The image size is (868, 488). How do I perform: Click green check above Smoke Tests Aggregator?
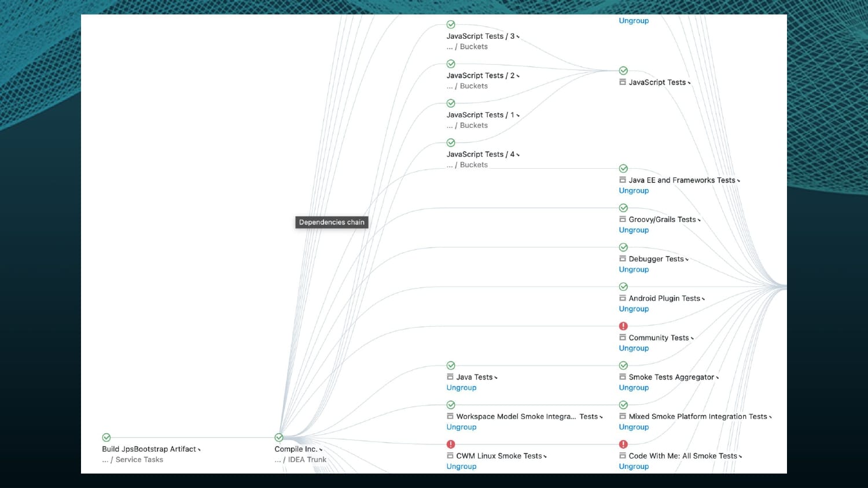click(x=623, y=365)
